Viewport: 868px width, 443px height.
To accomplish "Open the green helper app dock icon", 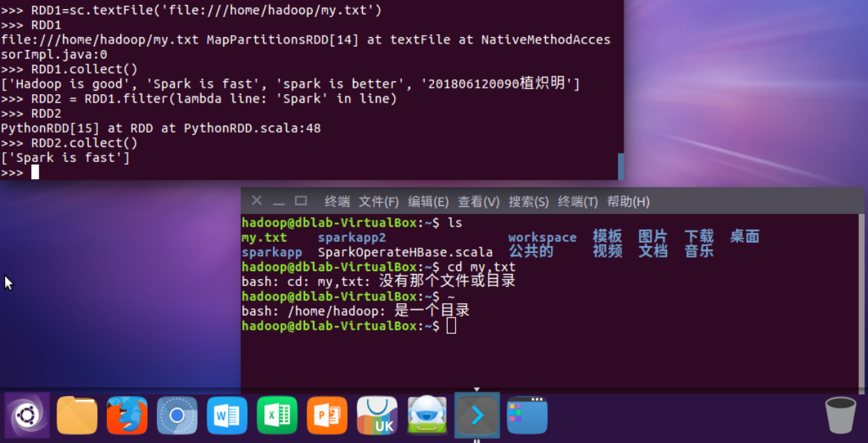I will tap(427, 415).
